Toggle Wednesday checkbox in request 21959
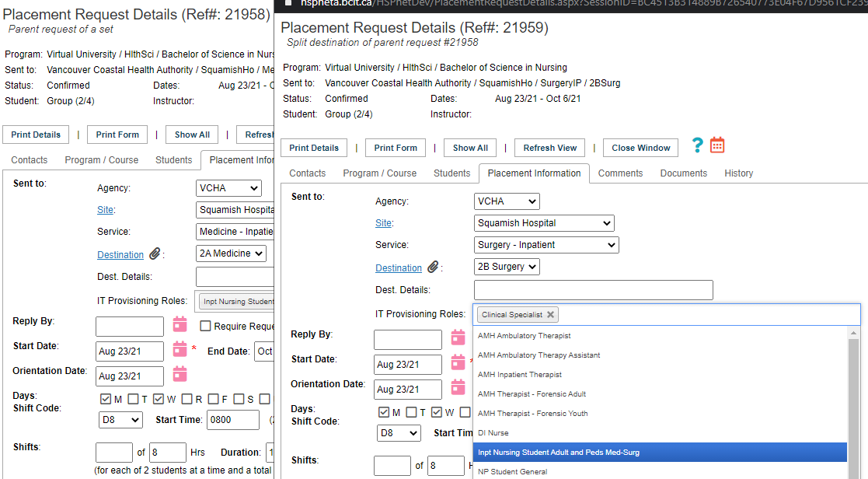868x479 pixels. [437, 412]
